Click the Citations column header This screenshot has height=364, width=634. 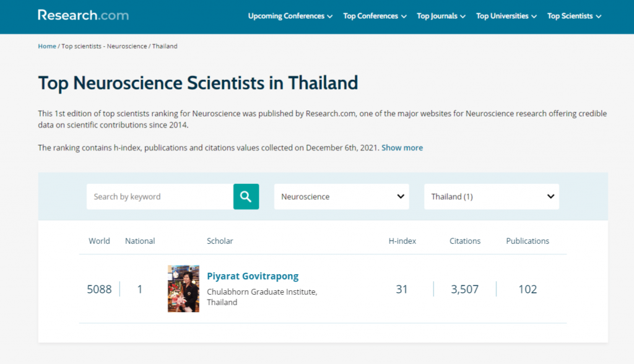[x=465, y=241]
